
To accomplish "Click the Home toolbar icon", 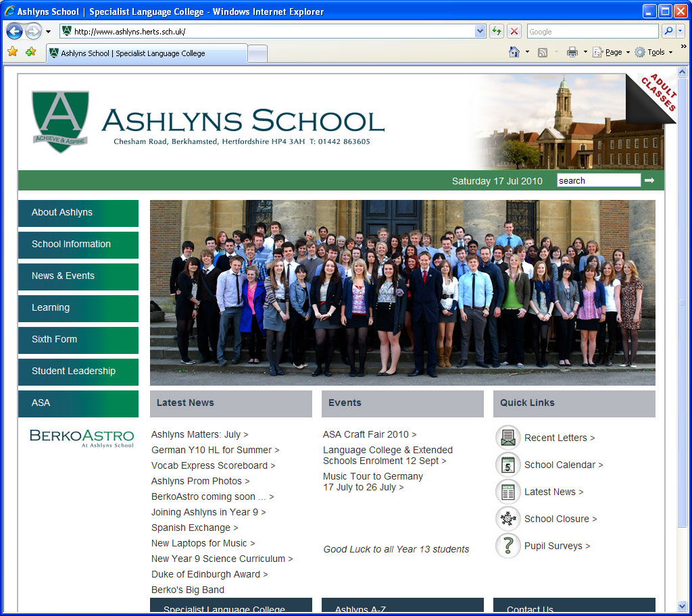I will pyautogui.click(x=514, y=52).
